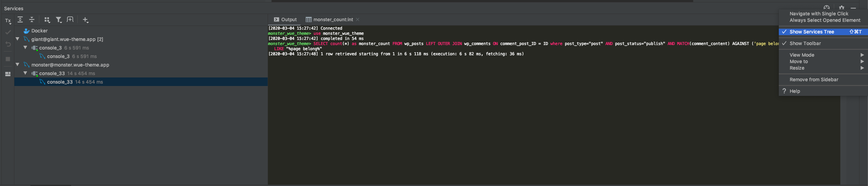Viewport: 868px width, 186px height.
Task: Click the Services panel title
Action: (x=14, y=9)
